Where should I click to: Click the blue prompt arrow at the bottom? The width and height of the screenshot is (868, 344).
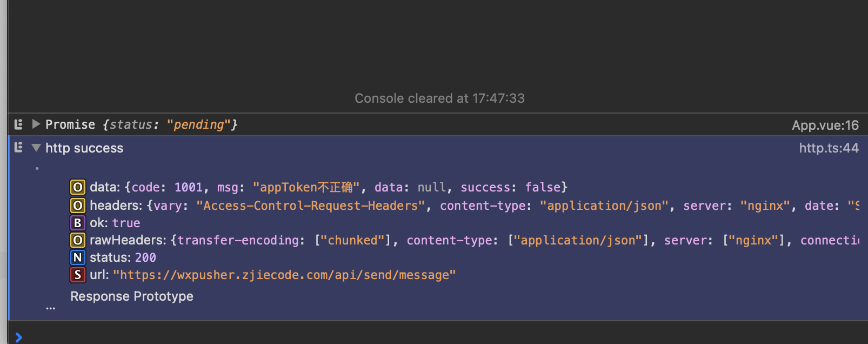[19, 336]
